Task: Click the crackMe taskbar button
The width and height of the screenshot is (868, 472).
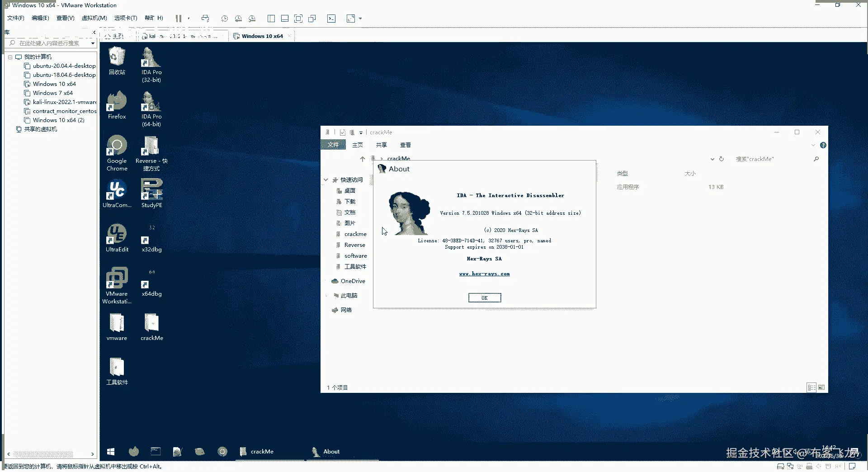Action: (x=270, y=451)
